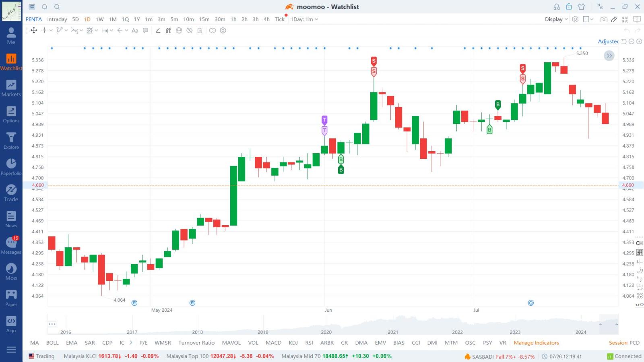Select the MACD indicator tab
The image size is (644, 362).
(x=273, y=343)
